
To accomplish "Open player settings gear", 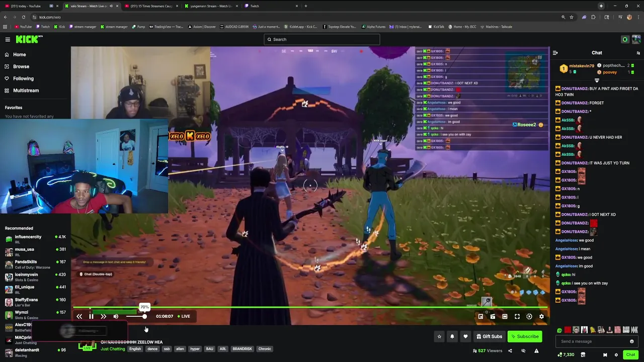I will pyautogui.click(x=541, y=316).
